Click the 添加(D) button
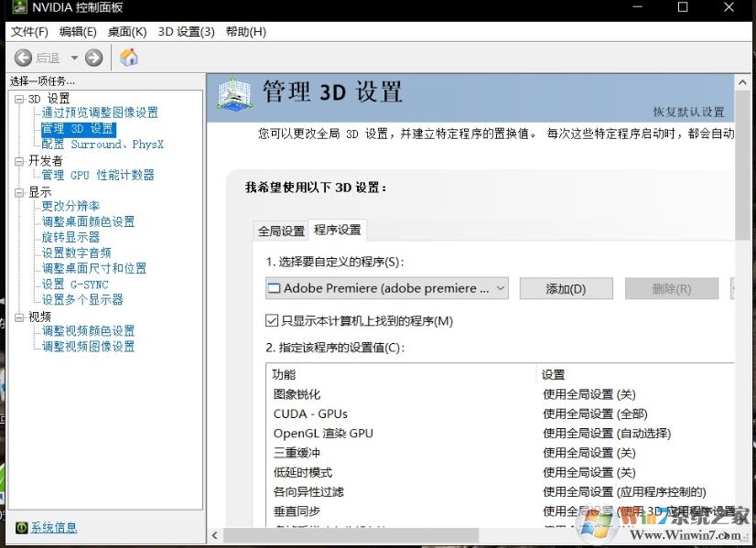This screenshot has height=548, width=756. point(566,288)
